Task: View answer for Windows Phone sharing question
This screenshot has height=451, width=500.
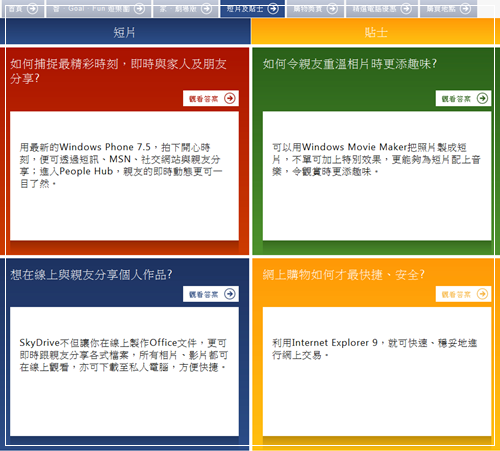Action: (211, 98)
